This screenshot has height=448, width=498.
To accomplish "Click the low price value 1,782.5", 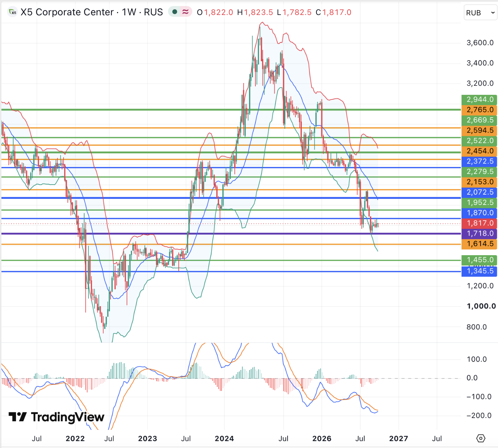I will (x=297, y=12).
